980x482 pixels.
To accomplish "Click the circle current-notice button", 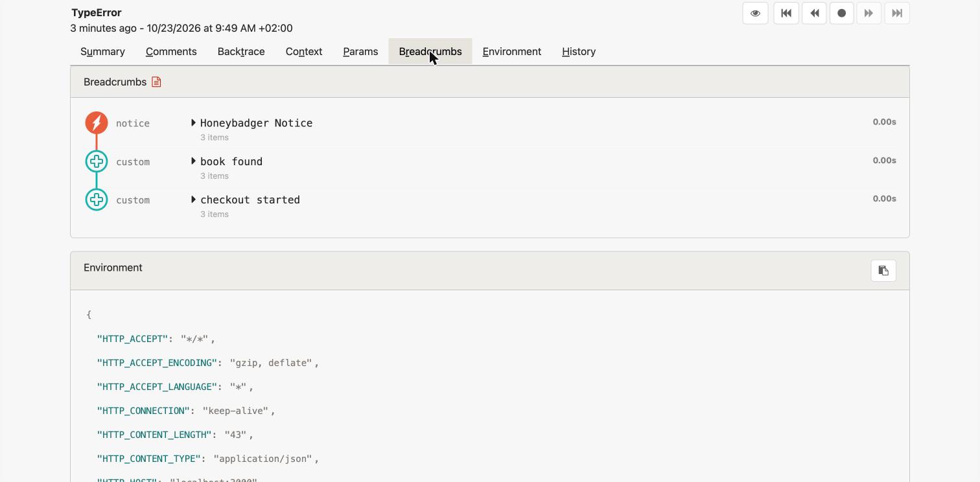I will click(x=841, y=13).
